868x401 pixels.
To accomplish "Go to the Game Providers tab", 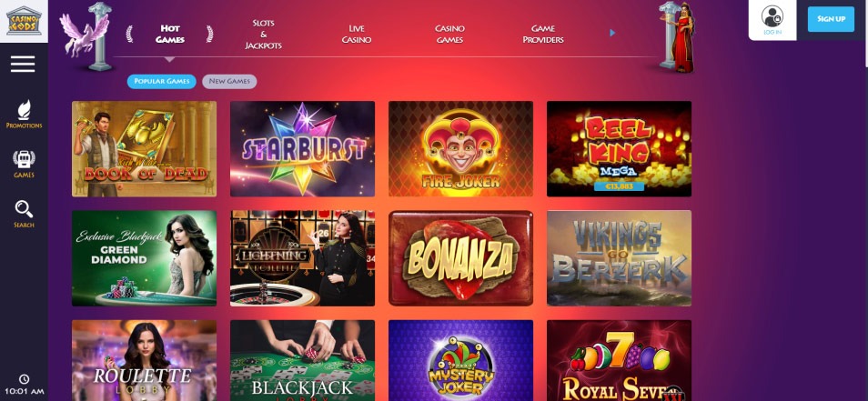I will point(543,35).
